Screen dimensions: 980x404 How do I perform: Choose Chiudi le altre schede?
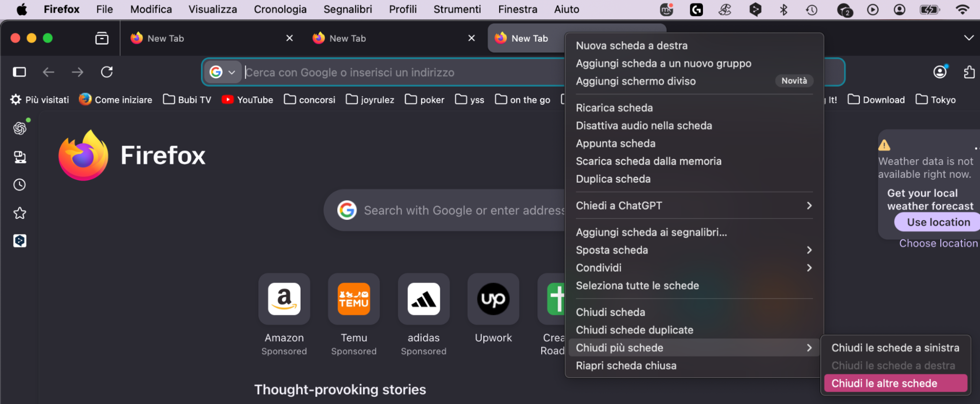point(896,383)
